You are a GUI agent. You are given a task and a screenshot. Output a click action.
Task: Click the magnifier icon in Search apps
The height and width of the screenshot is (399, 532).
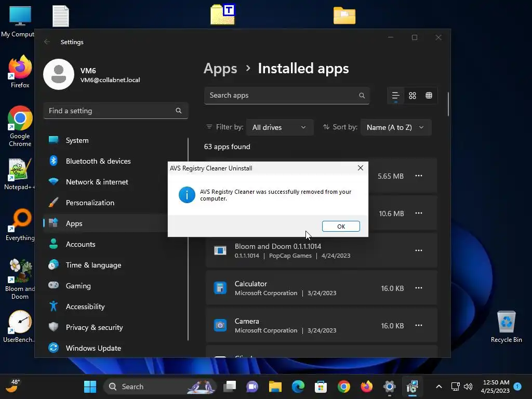pyautogui.click(x=362, y=96)
